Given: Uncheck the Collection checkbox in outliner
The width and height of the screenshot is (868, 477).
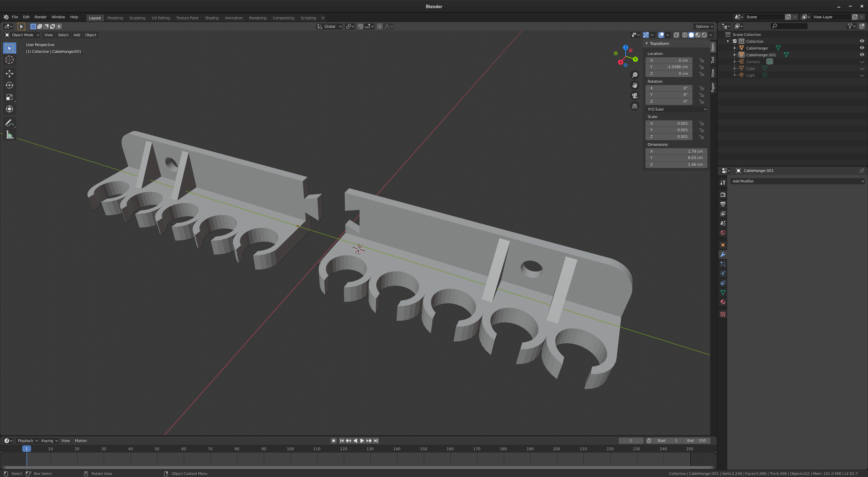Looking at the screenshot, I should [x=735, y=41].
